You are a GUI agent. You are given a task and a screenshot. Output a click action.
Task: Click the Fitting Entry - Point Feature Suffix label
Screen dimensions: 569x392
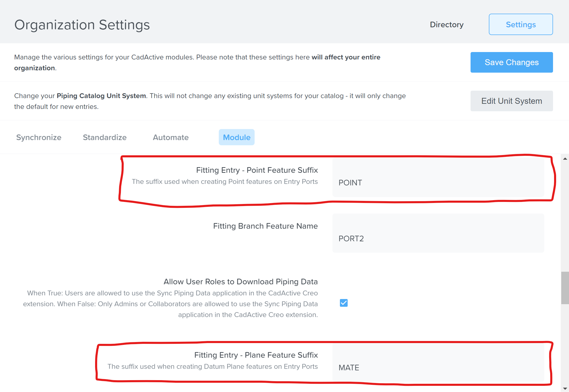click(257, 170)
